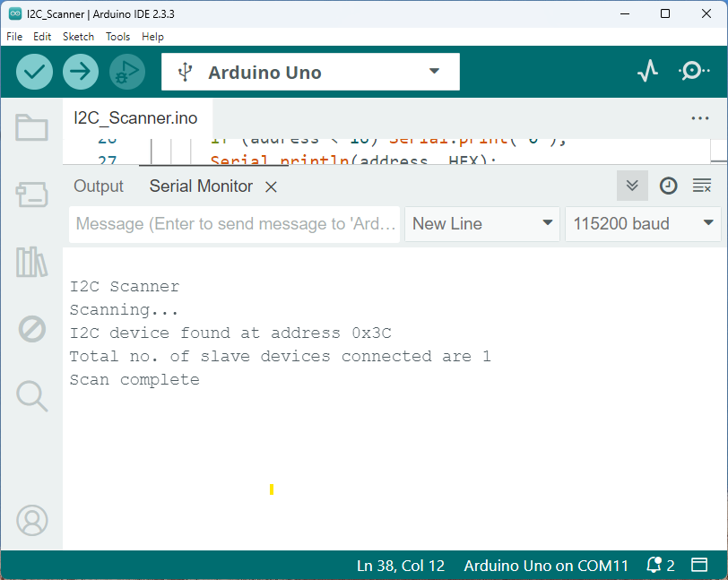728x580 pixels.
Task: Toggle bottom panel icon in status bar
Action: point(699,565)
